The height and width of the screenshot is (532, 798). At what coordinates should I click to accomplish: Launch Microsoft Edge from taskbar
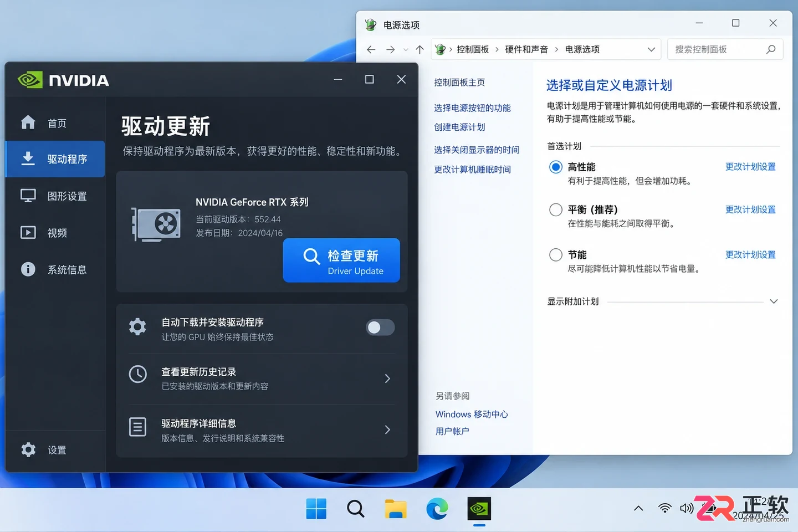point(437,509)
